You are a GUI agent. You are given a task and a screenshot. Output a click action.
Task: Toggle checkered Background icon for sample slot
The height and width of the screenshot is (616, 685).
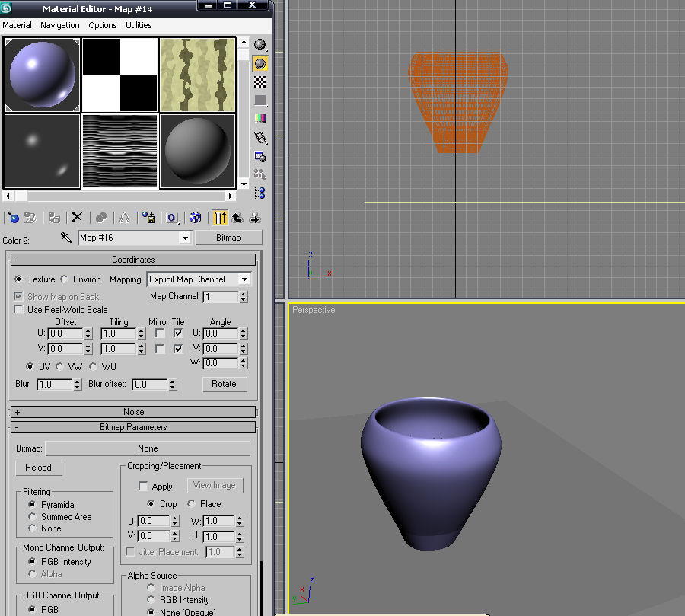[x=260, y=81]
